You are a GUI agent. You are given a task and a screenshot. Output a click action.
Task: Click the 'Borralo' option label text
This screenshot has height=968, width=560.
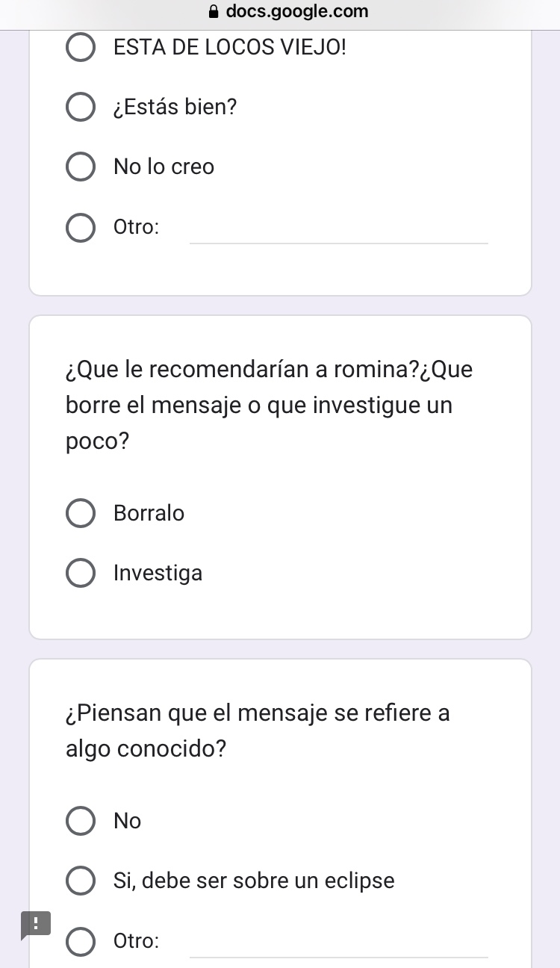coord(149,514)
